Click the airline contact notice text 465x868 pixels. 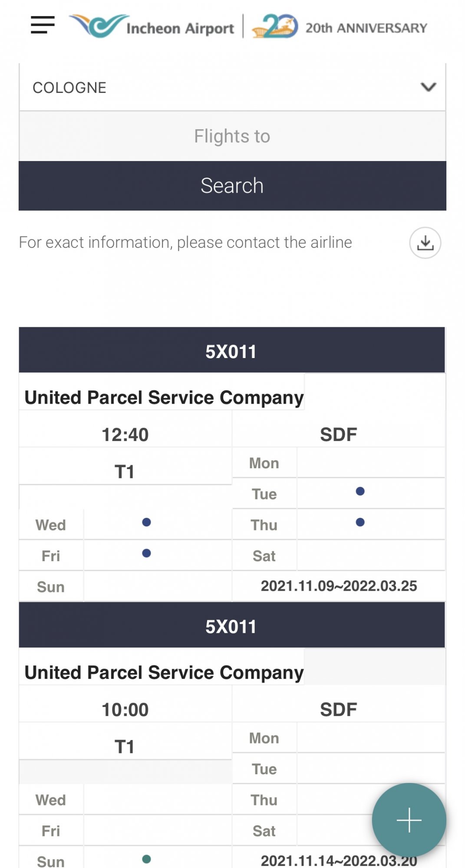pos(185,243)
